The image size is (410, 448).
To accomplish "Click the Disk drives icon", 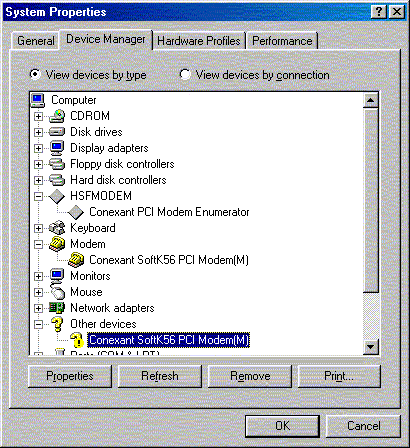I will pyautogui.click(x=57, y=132).
